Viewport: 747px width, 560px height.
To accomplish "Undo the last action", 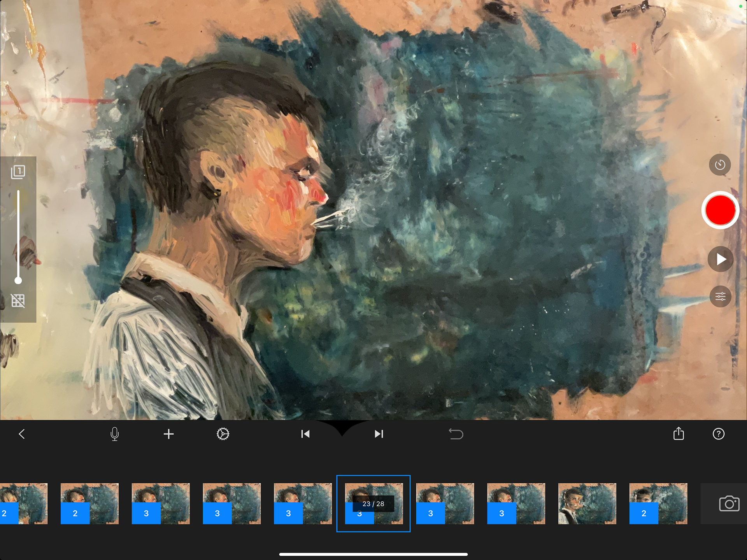I will point(456,434).
